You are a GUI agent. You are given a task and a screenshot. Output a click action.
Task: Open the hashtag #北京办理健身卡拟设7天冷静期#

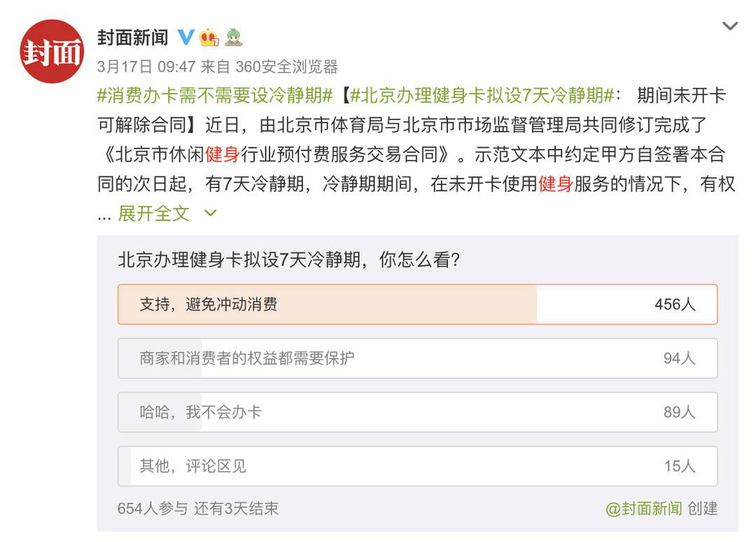pyautogui.click(x=482, y=95)
